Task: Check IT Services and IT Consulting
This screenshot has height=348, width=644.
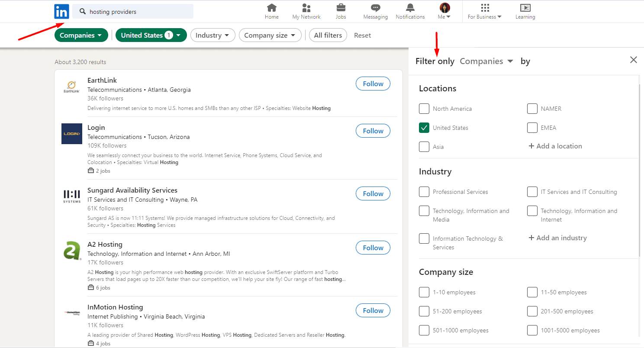Action: pos(532,192)
